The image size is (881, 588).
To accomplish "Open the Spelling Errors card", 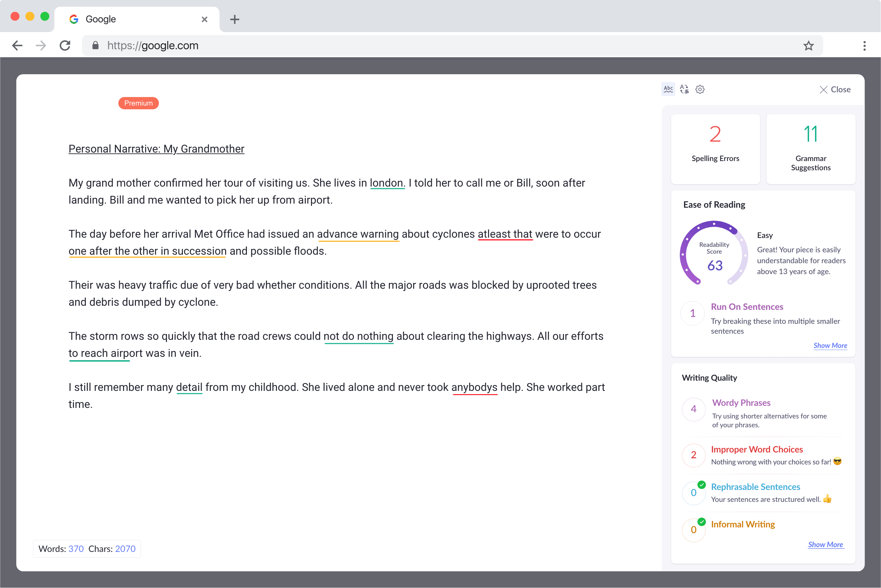I will [x=715, y=149].
